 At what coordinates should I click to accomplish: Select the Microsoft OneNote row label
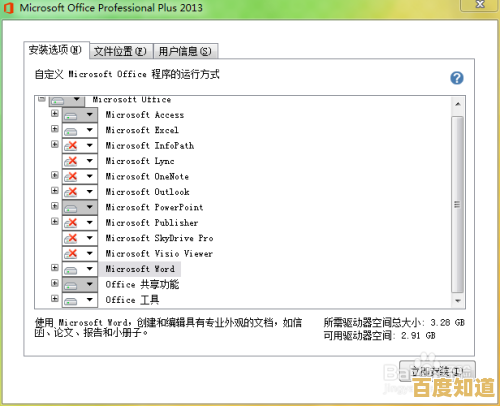(147, 176)
